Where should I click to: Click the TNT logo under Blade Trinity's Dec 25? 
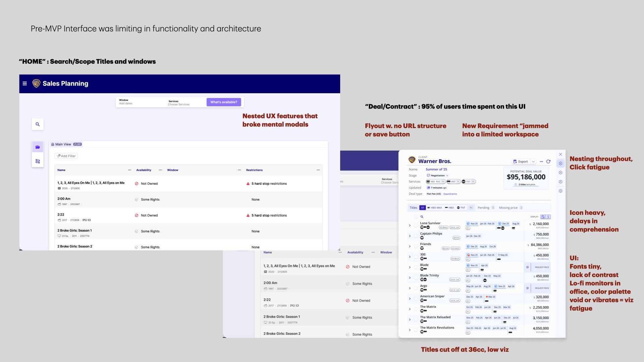[x=485, y=280]
